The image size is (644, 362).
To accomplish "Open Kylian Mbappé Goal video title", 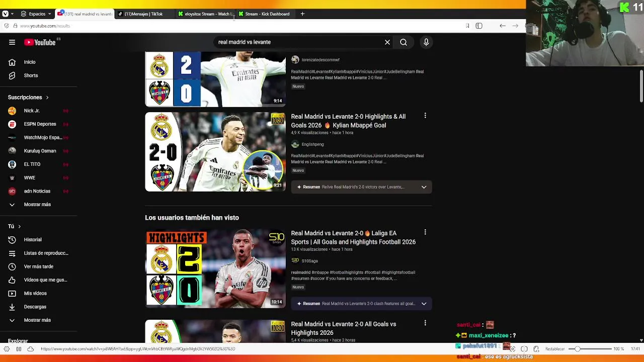I will point(348,121).
